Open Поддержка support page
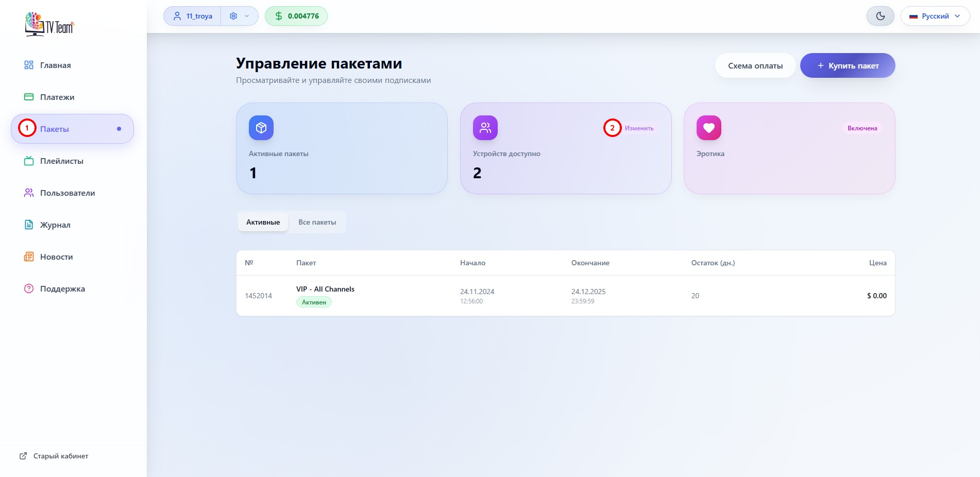 click(x=62, y=289)
